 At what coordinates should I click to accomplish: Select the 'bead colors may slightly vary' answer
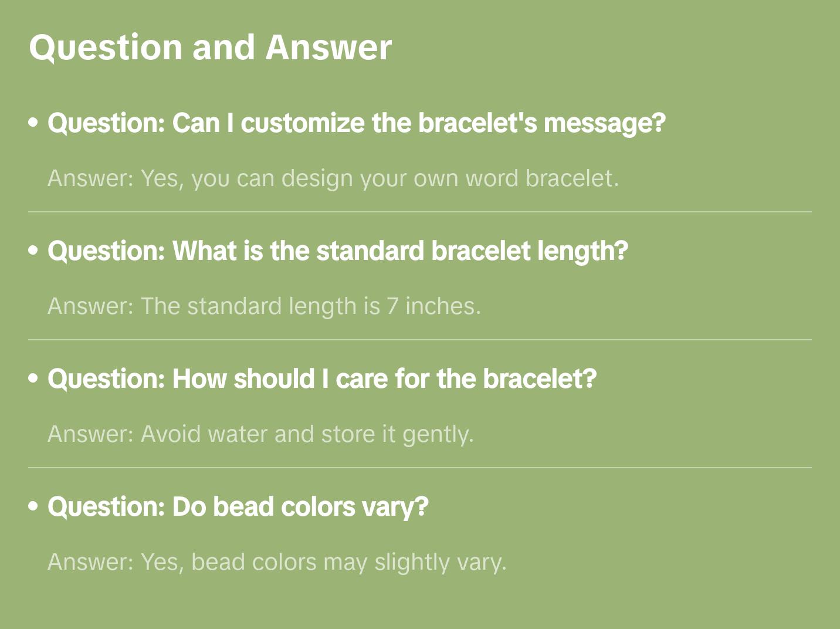click(277, 562)
